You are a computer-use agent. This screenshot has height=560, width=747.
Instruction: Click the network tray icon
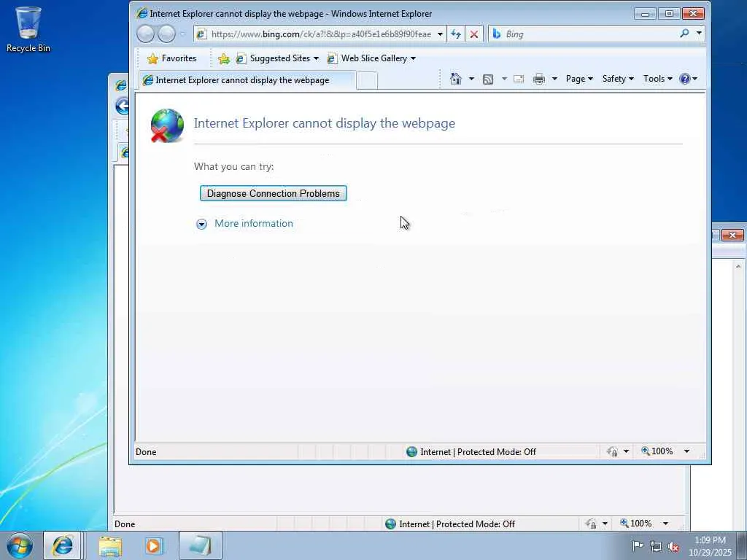(x=656, y=546)
